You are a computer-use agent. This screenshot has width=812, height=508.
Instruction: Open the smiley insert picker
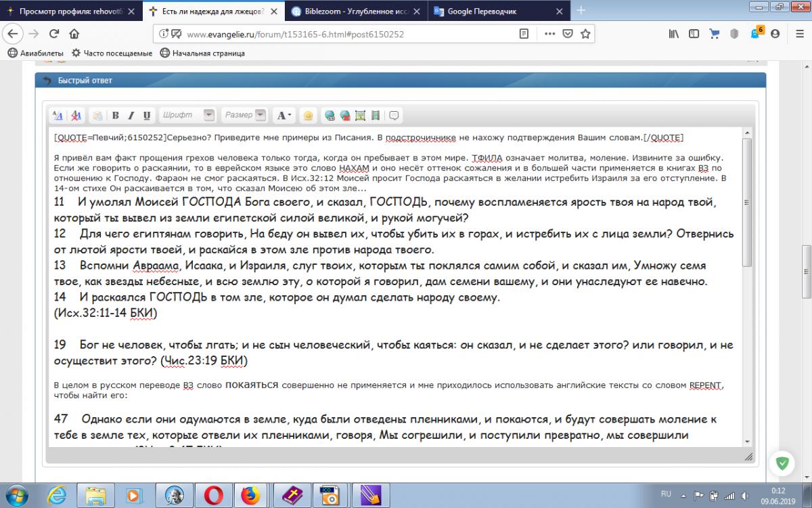click(308, 115)
